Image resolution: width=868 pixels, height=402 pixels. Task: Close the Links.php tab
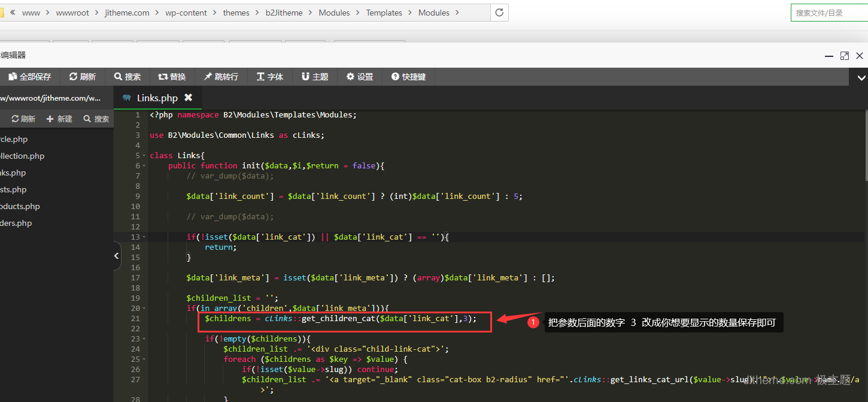(188, 98)
